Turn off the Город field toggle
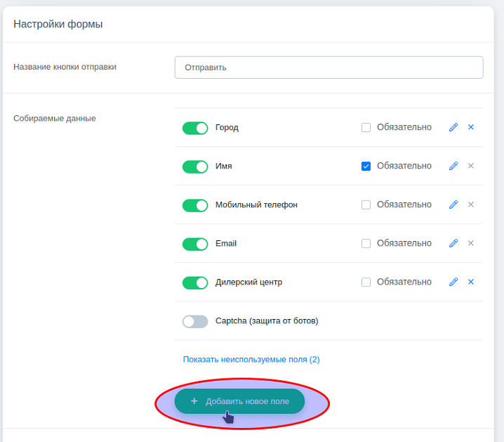 [x=195, y=128]
